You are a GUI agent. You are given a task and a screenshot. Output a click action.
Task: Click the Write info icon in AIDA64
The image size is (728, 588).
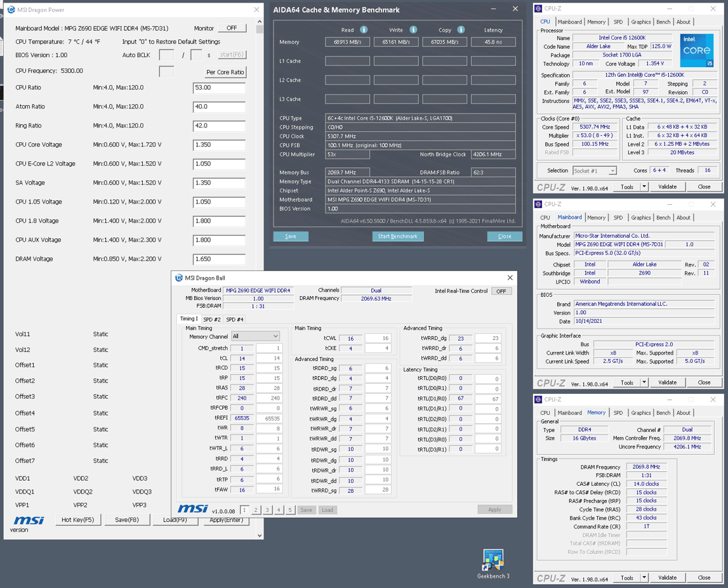pos(413,30)
